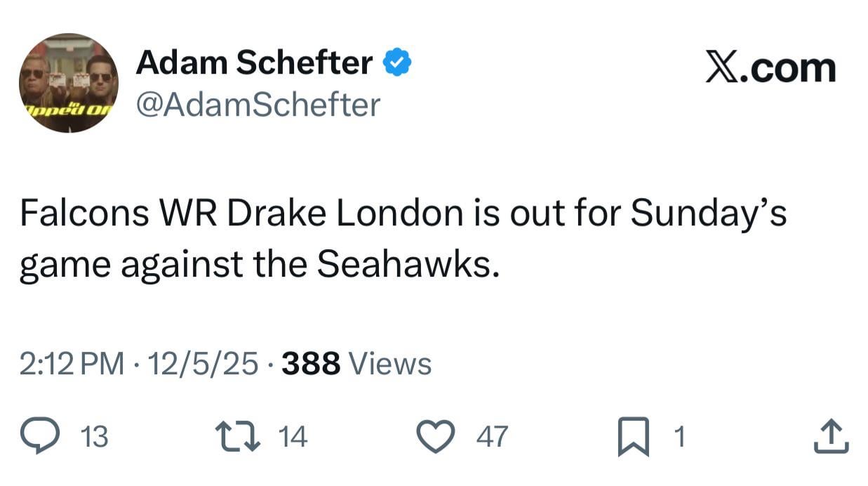Toggle repost on Schefter's tweet
This screenshot has width=868, height=486.
click(239, 435)
